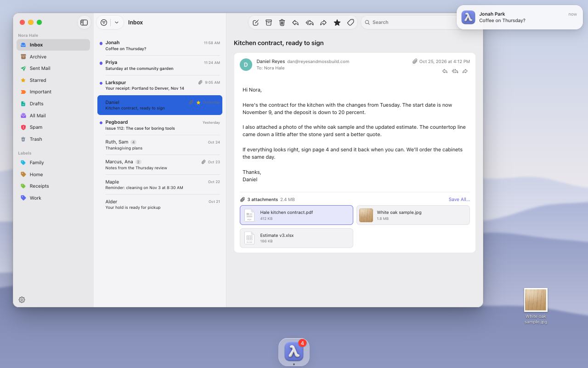Open White oak sample.jpg attachment in the email
The image size is (588, 368).
point(413,215)
